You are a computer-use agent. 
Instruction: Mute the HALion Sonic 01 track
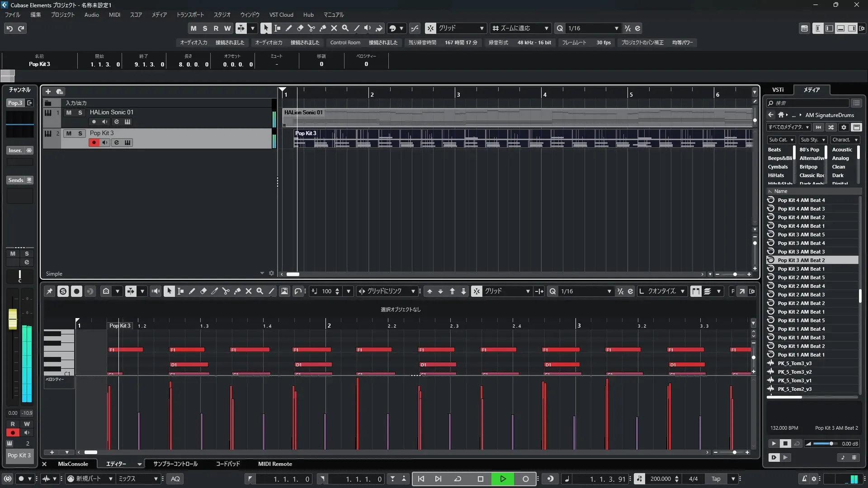[x=69, y=113]
